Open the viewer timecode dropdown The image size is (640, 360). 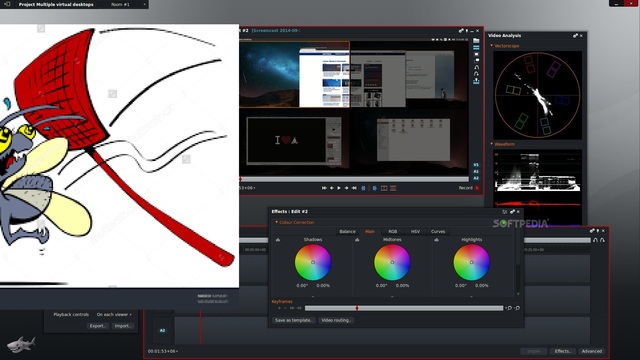[247, 188]
